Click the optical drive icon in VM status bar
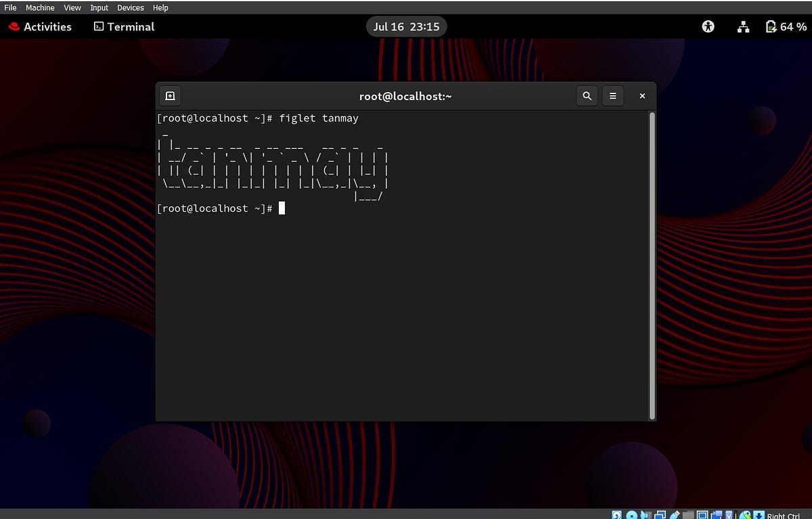Screen dimensions: 812x519 (632, 514)
